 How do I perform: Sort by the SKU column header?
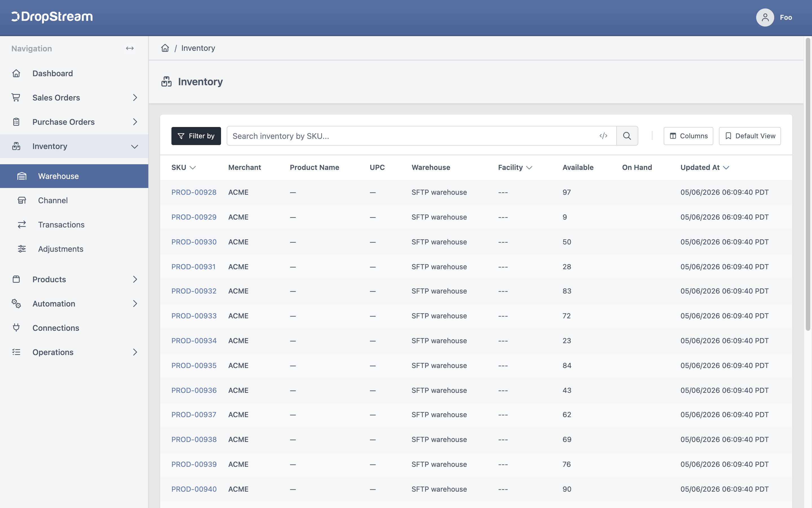coord(184,167)
